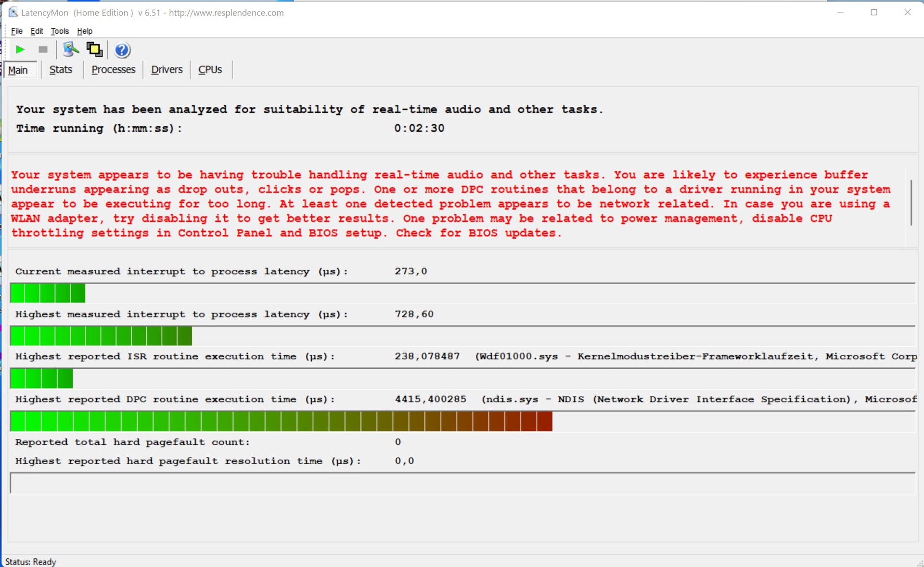
Task: Switch to the CPUs tab
Action: (x=210, y=70)
